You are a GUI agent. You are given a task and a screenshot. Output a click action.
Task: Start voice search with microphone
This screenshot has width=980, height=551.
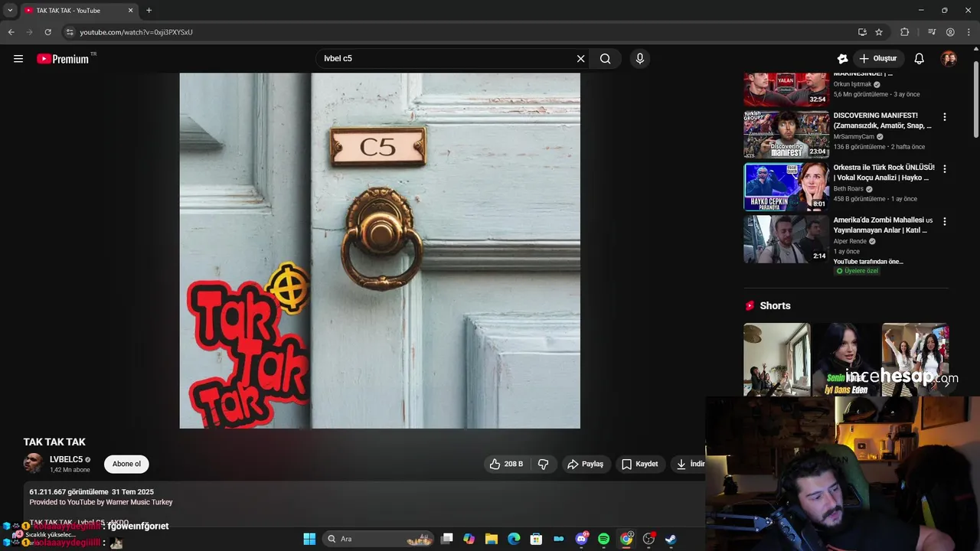click(640, 59)
